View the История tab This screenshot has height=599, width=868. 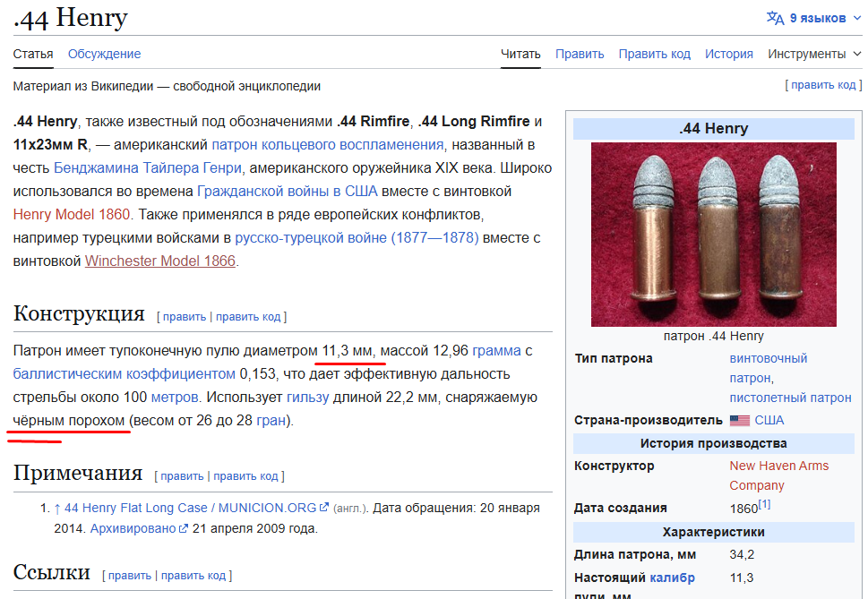[x=728, y=55]
